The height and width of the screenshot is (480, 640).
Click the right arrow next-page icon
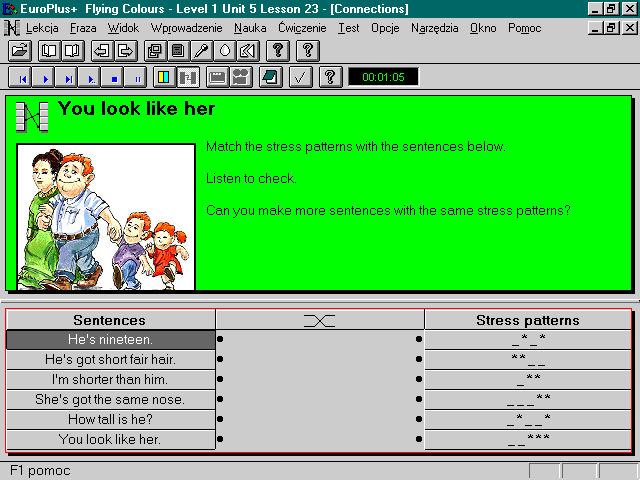[125, 51]
